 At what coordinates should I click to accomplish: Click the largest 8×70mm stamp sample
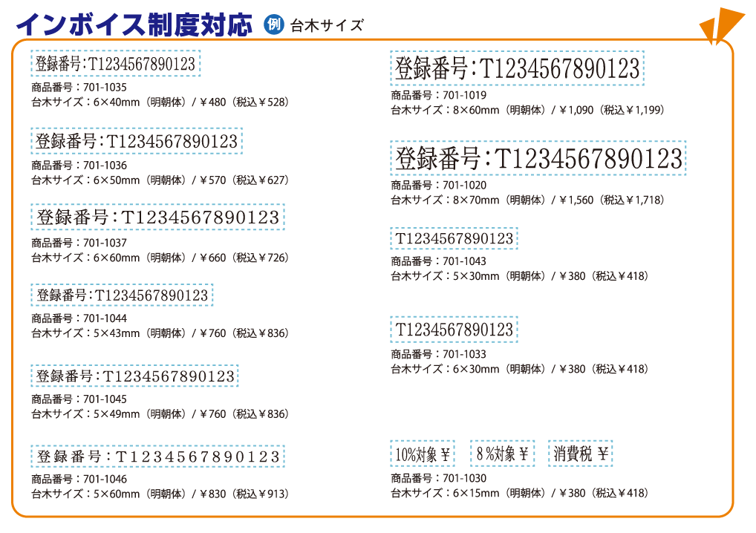(538, 158)
